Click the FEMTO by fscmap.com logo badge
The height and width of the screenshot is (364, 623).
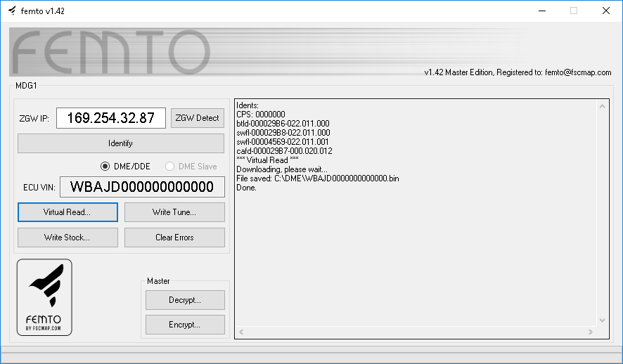[44, 297]
